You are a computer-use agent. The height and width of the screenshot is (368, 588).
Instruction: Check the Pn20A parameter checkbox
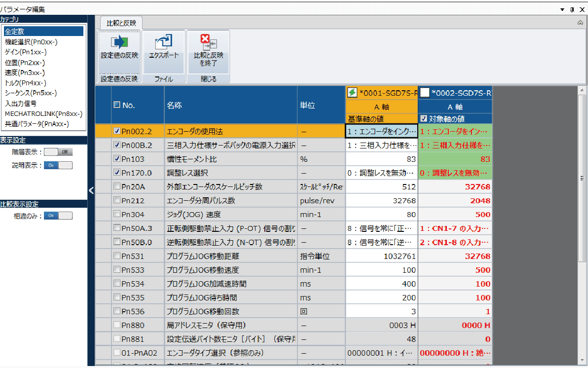tap(116, 186)
